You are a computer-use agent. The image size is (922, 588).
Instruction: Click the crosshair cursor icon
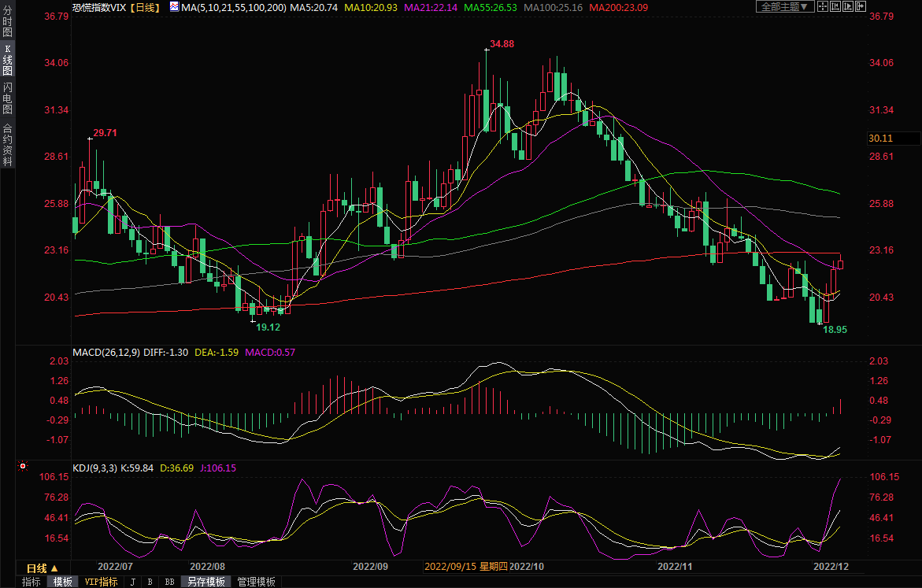823,6
